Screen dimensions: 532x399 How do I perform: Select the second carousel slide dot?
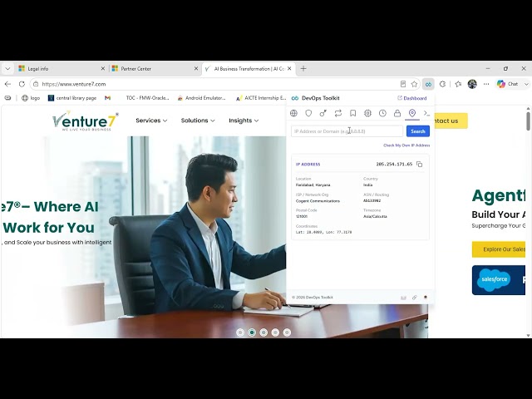pyautogui.click(x=252, y=332)
